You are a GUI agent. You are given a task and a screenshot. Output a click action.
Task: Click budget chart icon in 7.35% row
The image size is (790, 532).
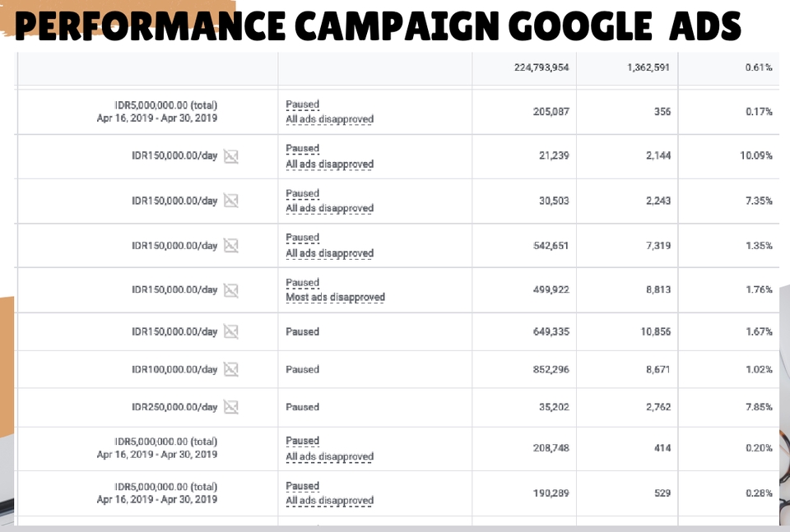click(x=230, y=201)
